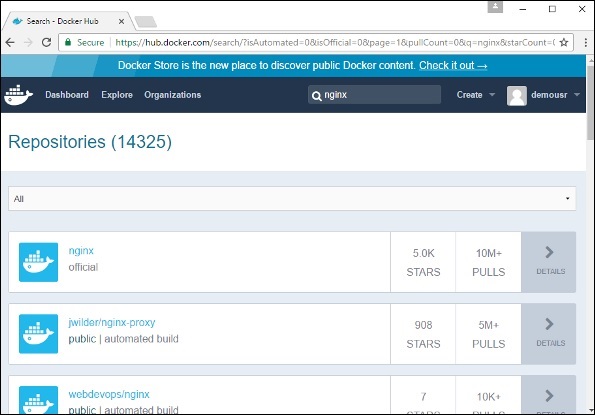Open a new browser tab
Image resolution: width=595 pixels, height=415 pixels.
point(146,22)
